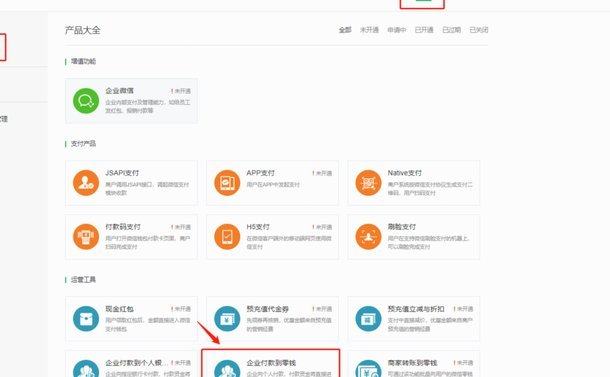Click 未开通 status on 企业付款到个人银… card
Viewport: 610px width, 377px height.
click(181, 363)
